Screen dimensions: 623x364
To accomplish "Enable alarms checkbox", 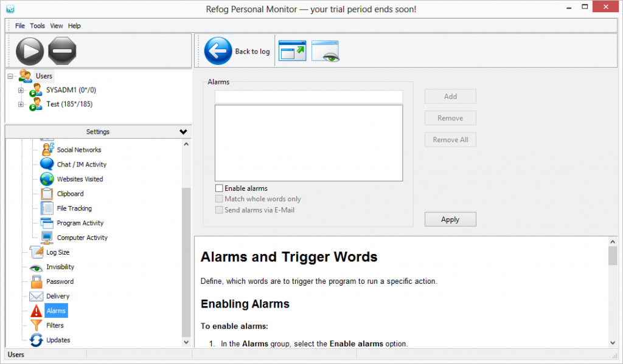I will tap(219, 188).
